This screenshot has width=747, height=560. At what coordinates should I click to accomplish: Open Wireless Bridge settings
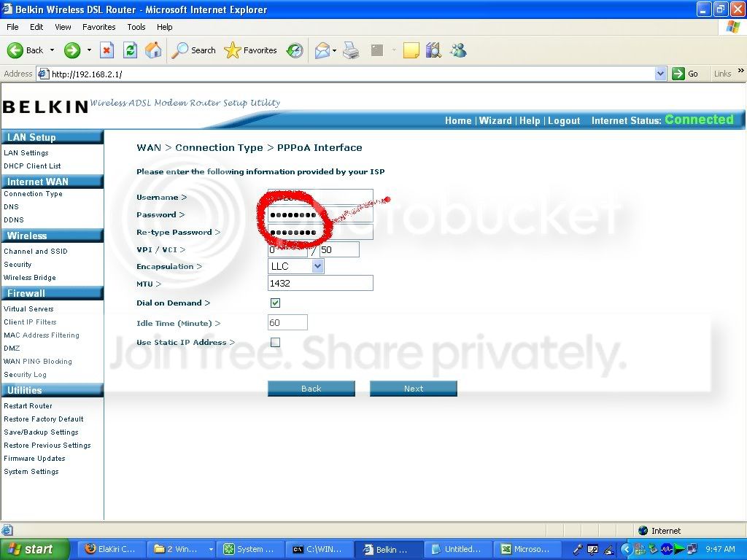pyautogui.click(x=29, y=278)
